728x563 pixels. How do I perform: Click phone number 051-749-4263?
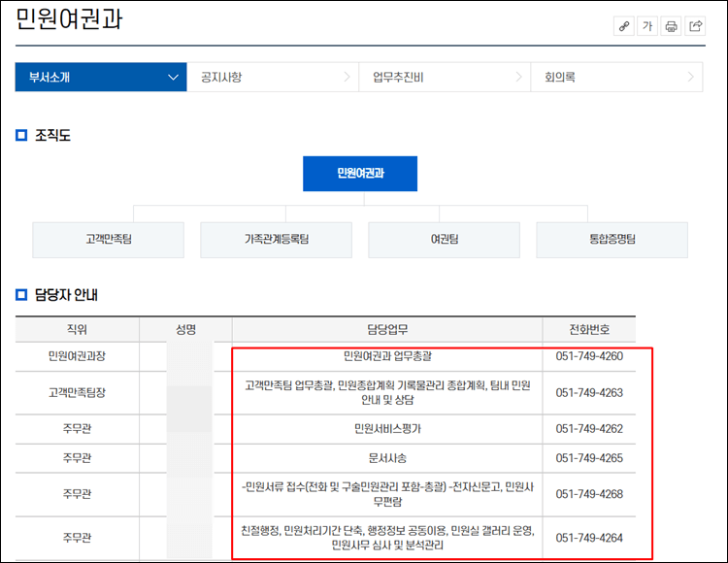(589, 393)
